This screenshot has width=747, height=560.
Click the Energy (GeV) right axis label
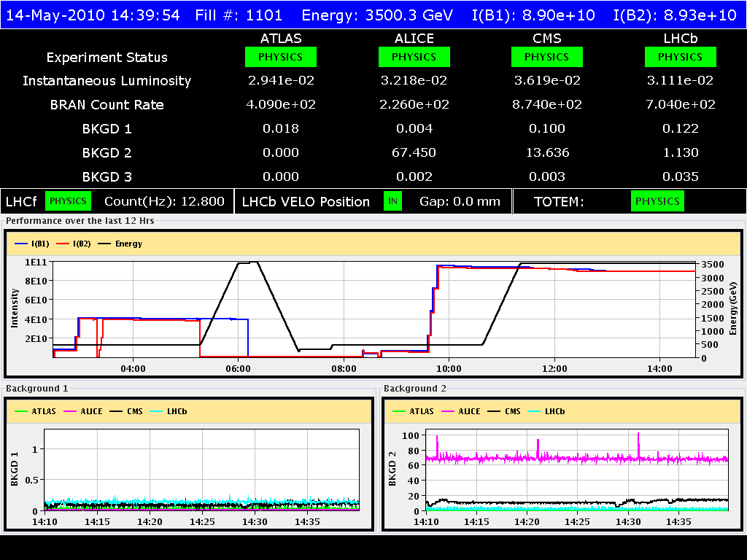[733, 308]
